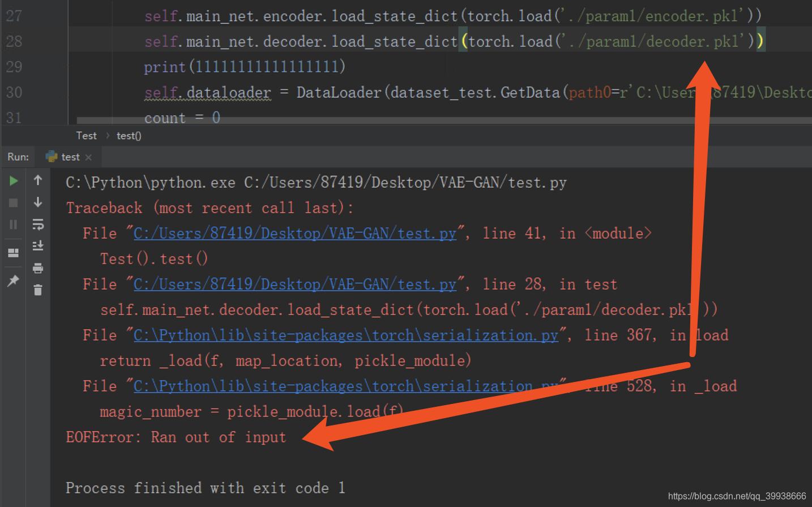Image resolution: width=812 pixels, height=507 pixels.
Task: Jump up the stack trace
Action: coord(38,180)
